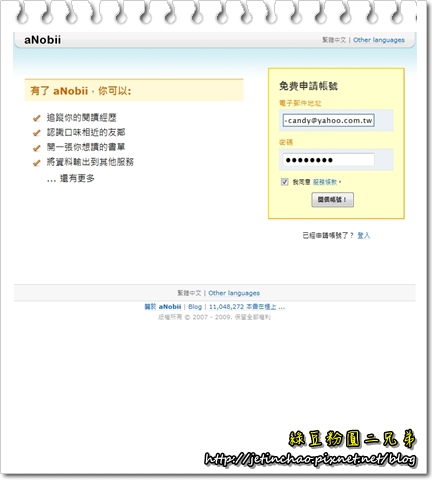The image size is (432, 480).
Task: Click the email address input field
Action: coord(328,120)
